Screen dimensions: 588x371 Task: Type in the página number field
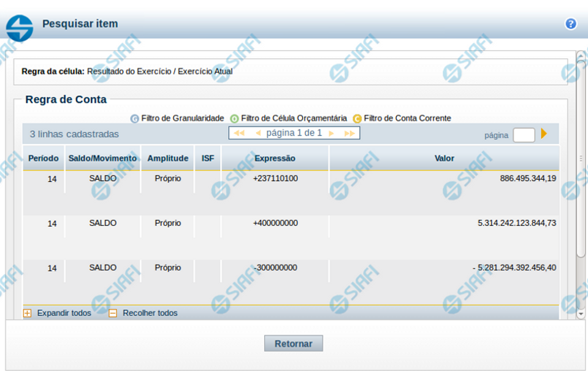(x=524, y=135)
